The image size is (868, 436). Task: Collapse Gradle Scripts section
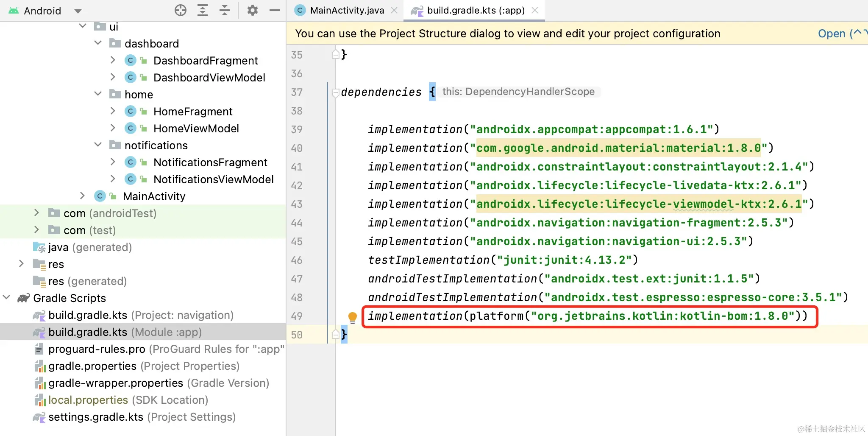(x=6, y=297)
